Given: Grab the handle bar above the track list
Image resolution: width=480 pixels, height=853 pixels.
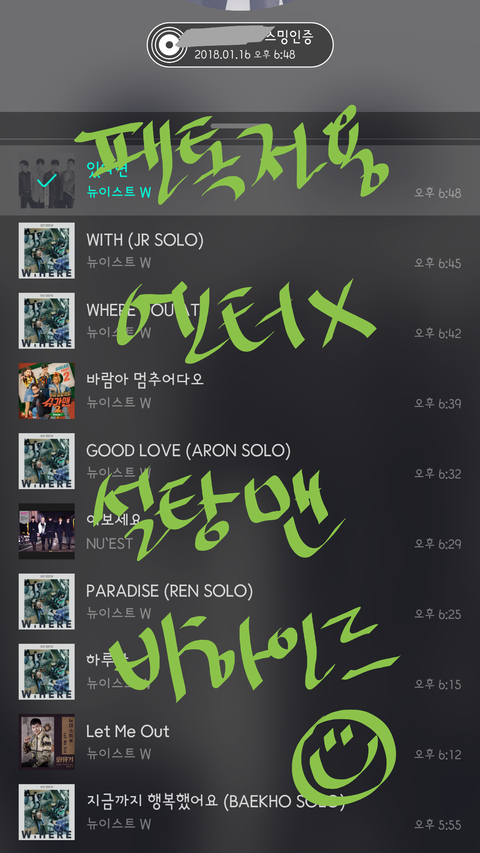Looking at the screenshot, I should pos(240,126).
